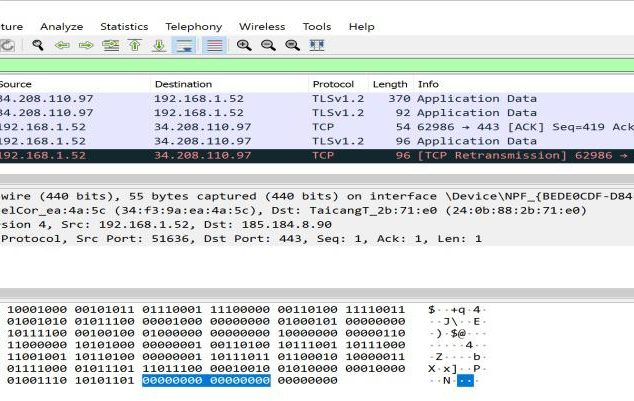Jump to the first packet
634x401 pixels.
135,45
